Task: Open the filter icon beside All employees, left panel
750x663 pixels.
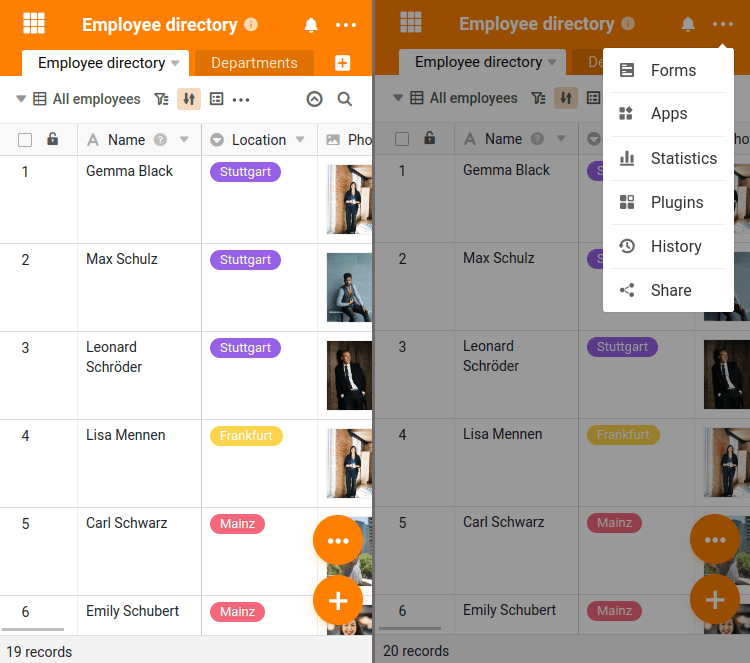Action: click(x=162, y=99)
